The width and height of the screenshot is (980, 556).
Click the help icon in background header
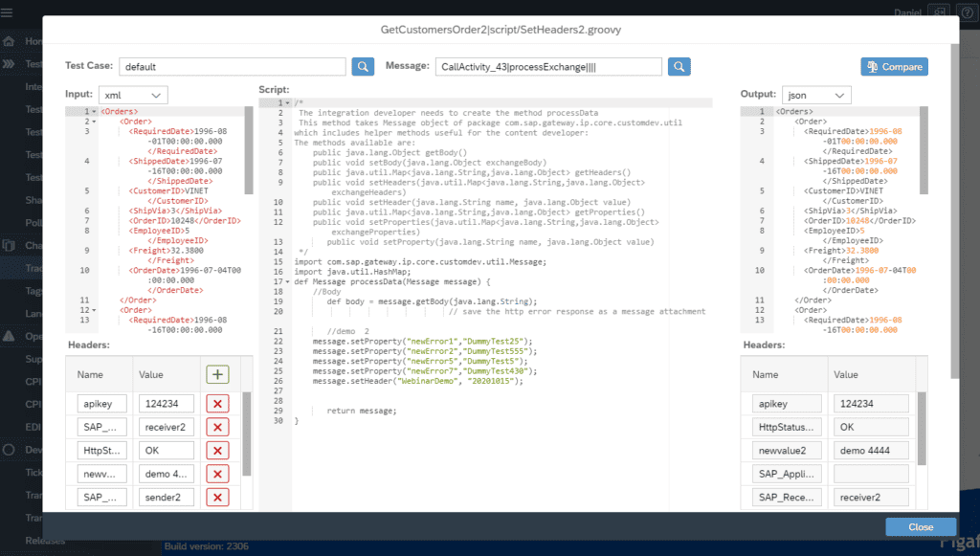pos(969,12)
